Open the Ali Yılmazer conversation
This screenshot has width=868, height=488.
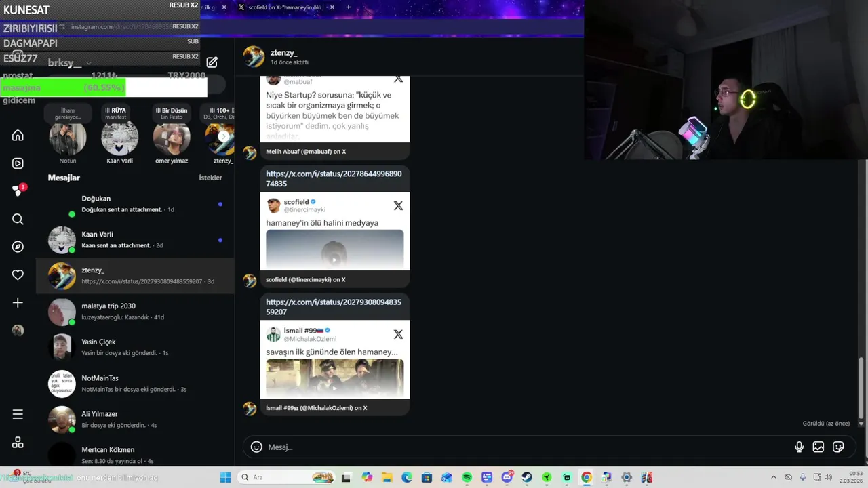click(136, 420)
